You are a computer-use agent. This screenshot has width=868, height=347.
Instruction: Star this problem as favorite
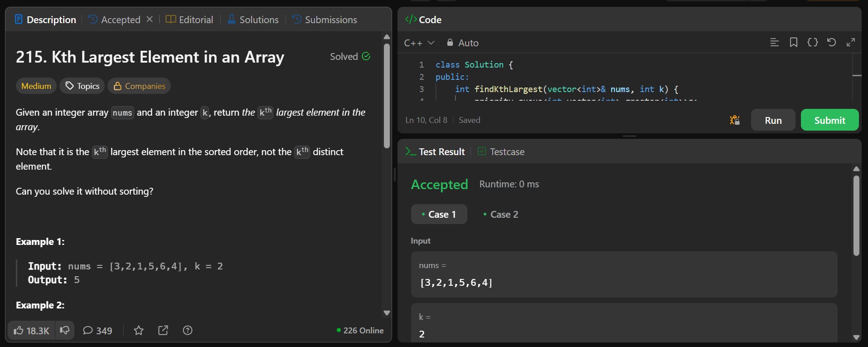[x=139, y=331]
